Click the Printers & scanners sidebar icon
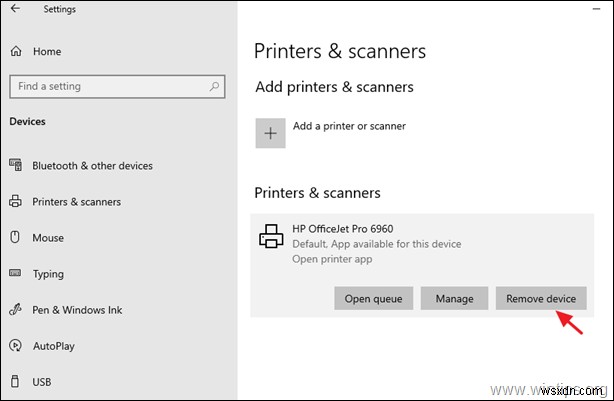The height and width of the screenshot is (401, 614). click(x=14, y=202)
